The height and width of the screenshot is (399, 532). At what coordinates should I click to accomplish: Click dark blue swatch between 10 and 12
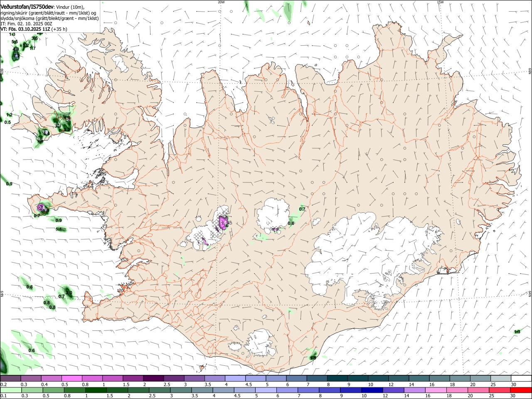coord(372,390)
